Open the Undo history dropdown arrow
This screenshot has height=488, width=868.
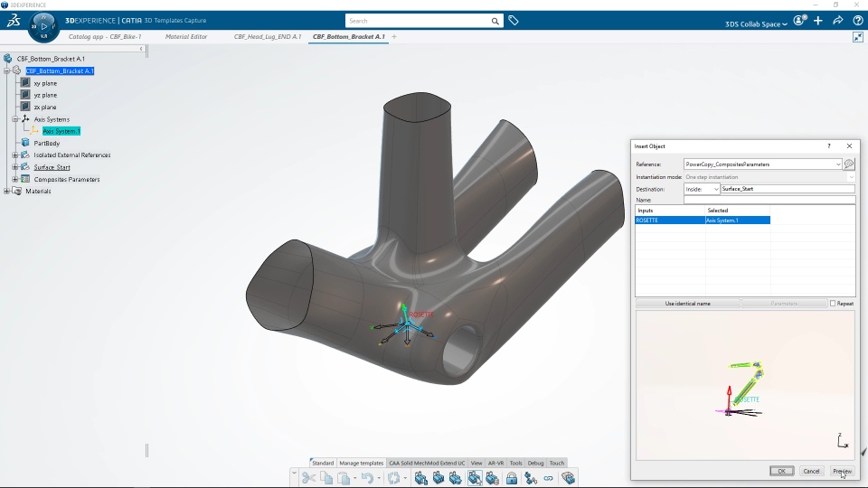coord(379,478)
